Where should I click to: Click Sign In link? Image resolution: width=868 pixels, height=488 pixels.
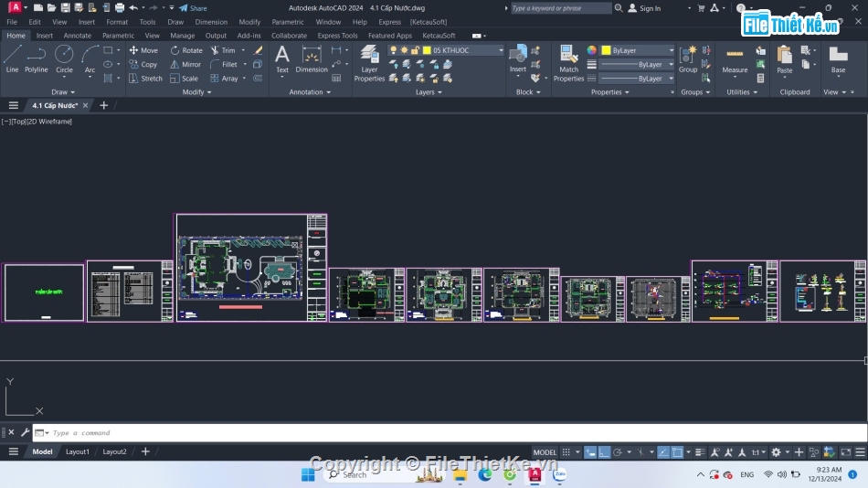[x=644, y=7]
